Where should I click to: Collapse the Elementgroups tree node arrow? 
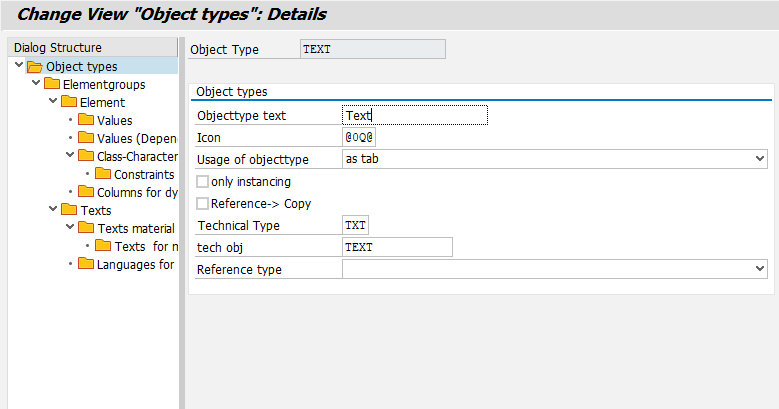pyautogui.click(x=37, y=85)
